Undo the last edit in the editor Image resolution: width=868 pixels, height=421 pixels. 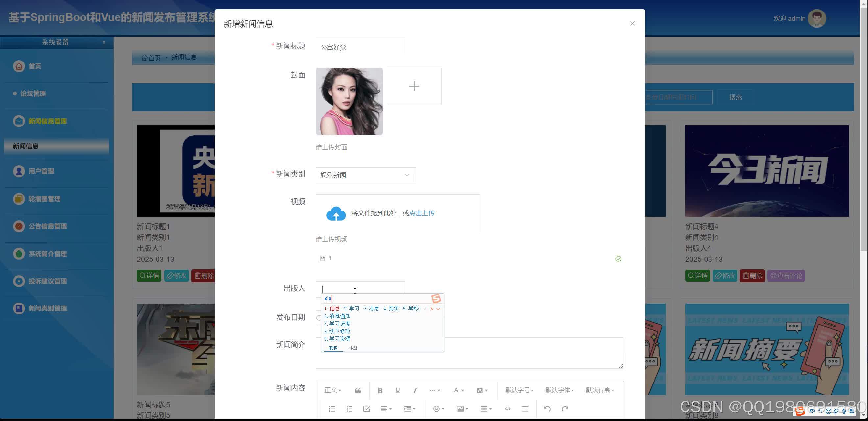547,409
